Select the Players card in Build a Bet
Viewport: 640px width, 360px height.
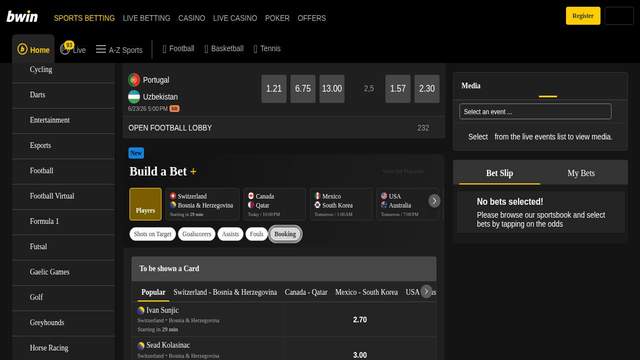(x=145, y=204)
